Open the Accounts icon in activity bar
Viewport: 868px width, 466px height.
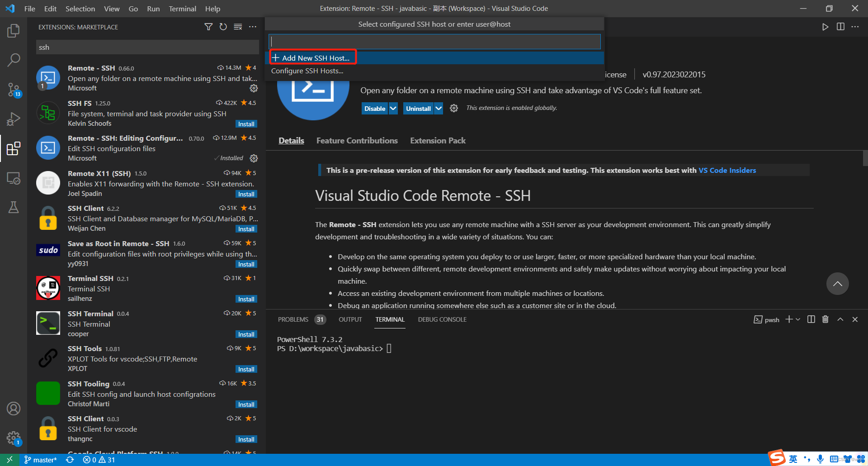pos(14,408)
